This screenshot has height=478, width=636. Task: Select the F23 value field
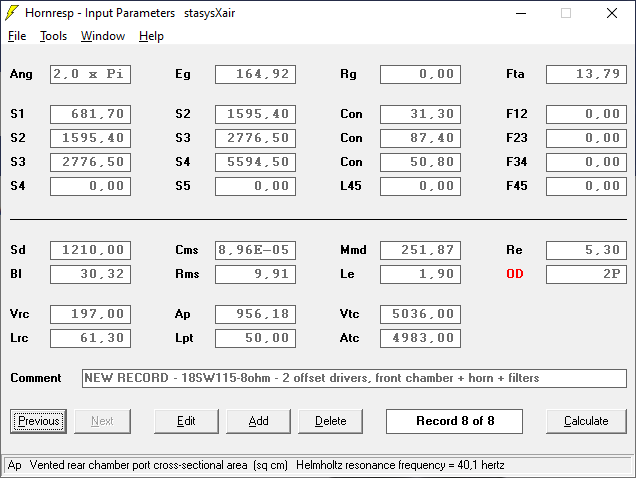586,138
